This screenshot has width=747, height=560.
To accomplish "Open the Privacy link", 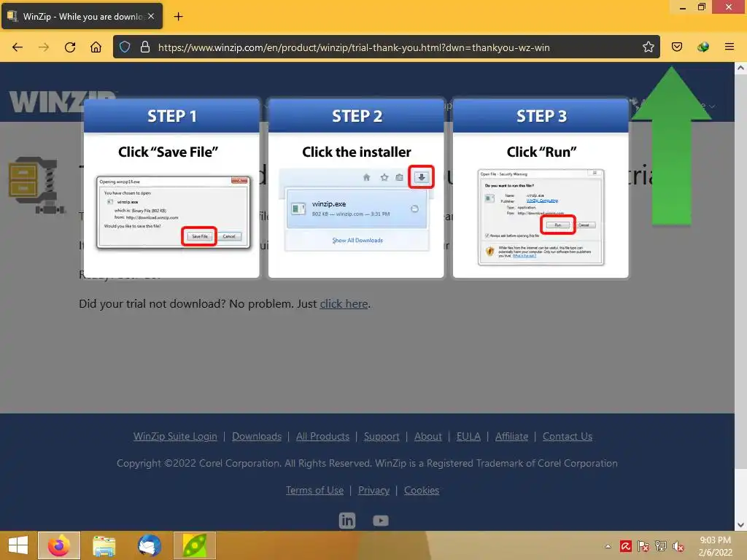I will 373,490.
